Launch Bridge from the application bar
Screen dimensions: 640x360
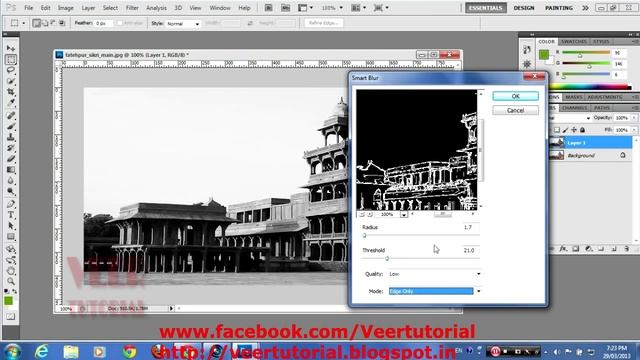269,8
